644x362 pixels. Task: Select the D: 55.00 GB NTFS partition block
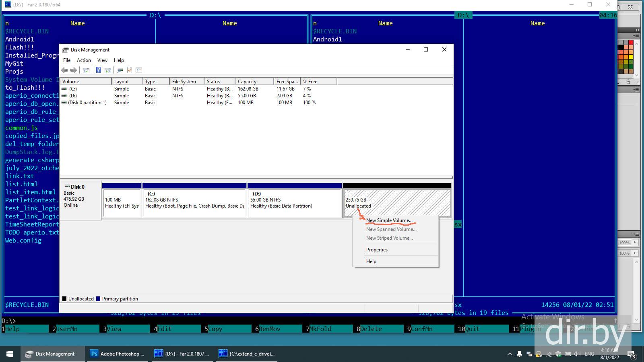tap(295, 203)
